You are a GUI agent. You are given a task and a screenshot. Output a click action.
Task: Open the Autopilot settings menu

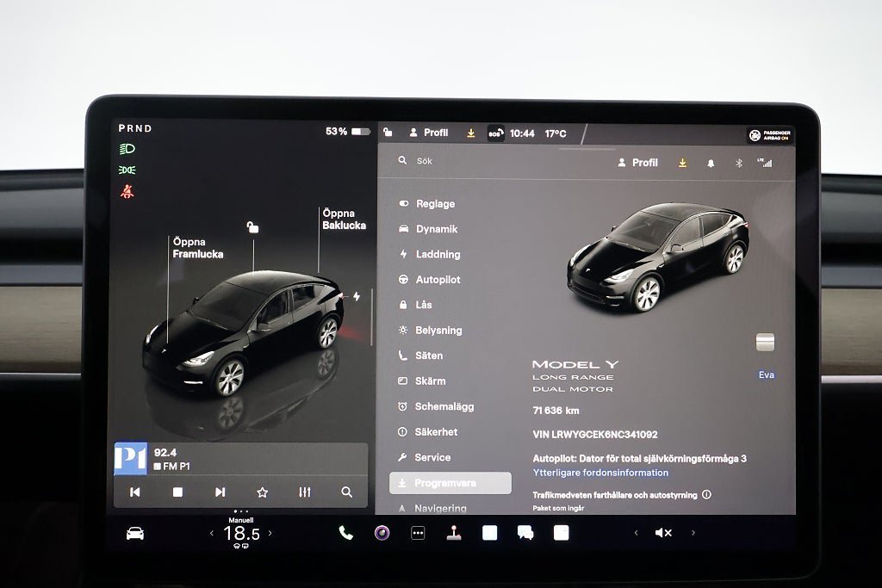pos(430,280)
